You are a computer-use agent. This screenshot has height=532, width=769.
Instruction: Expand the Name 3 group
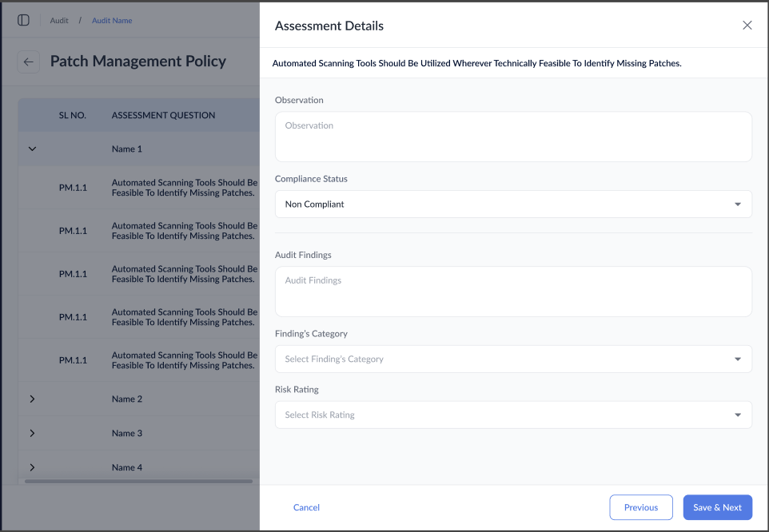33,433
